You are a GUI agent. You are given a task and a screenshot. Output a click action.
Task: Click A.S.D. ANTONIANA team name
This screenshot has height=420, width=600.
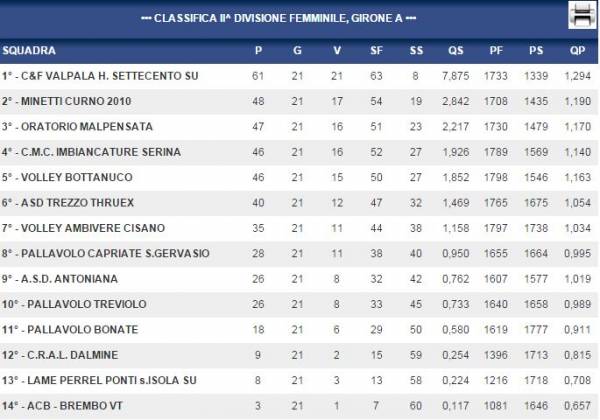tap(69, 279)
